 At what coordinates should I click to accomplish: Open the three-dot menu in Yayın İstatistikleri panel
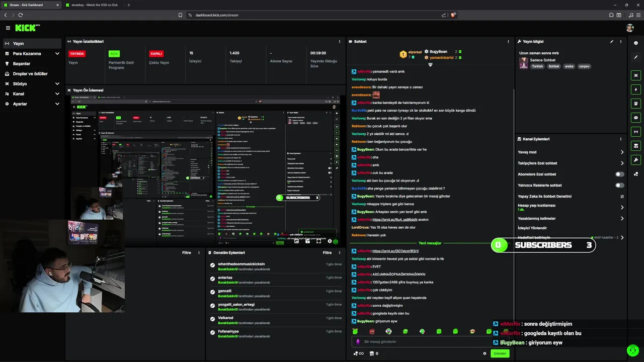[340, 42]
